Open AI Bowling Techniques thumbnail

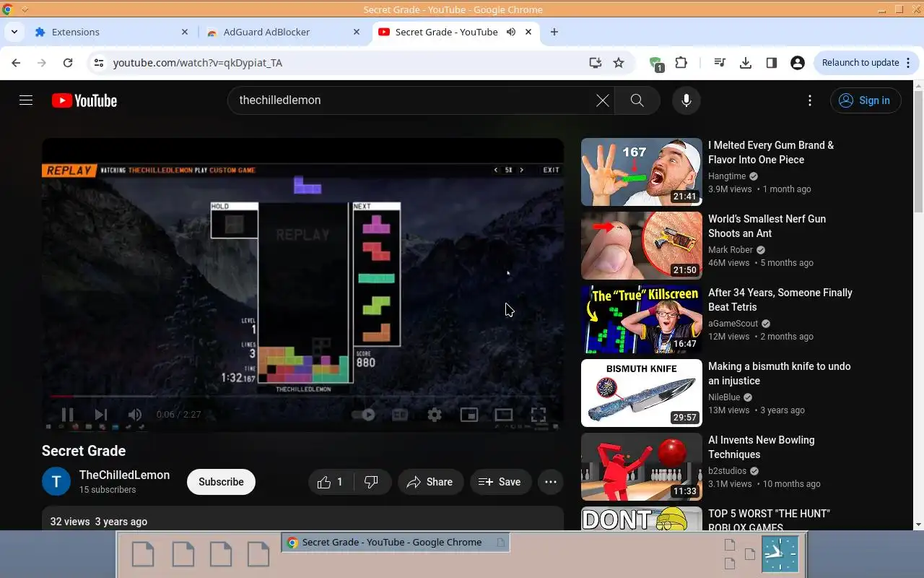tap(642, 467)
